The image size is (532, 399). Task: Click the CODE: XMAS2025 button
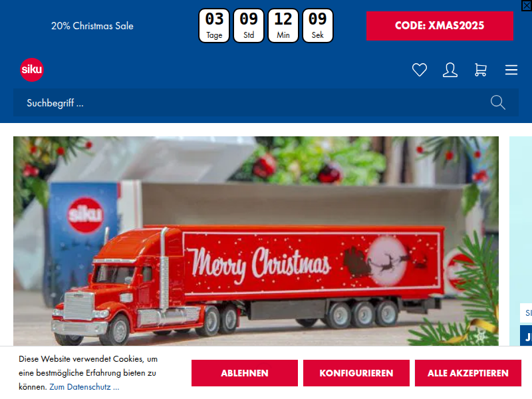click(440, 26)
